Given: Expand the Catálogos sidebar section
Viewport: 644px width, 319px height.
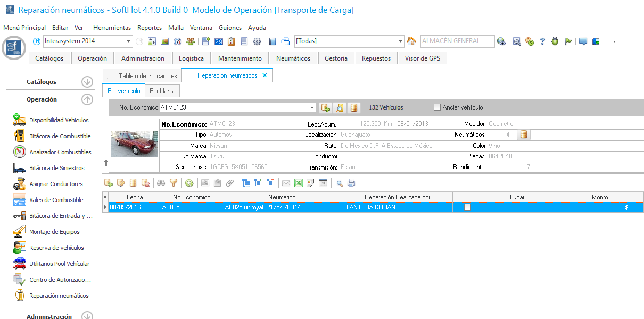Looking at the screenshot, I should coord(87,82).
